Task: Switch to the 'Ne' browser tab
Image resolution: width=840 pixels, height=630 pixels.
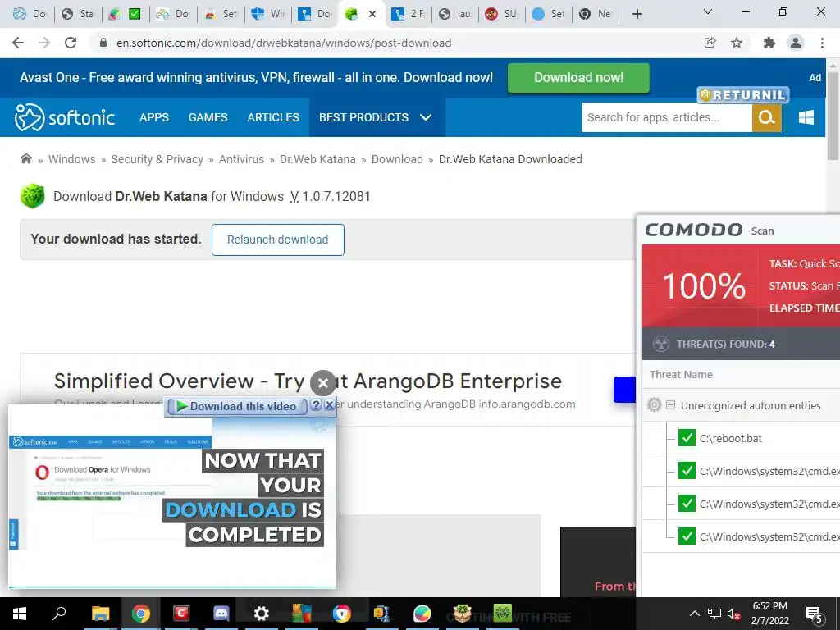Action: pyautogui.click(x=596, y=14)
